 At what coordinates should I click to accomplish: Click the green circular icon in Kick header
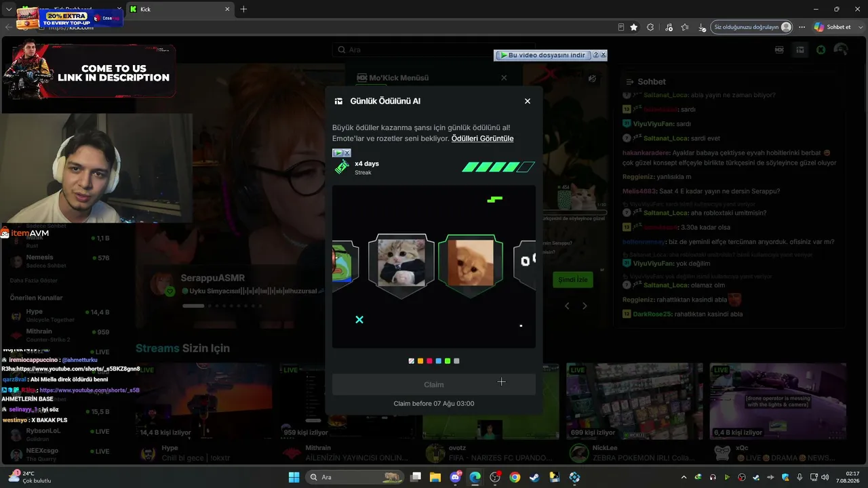tap(821, 49)
